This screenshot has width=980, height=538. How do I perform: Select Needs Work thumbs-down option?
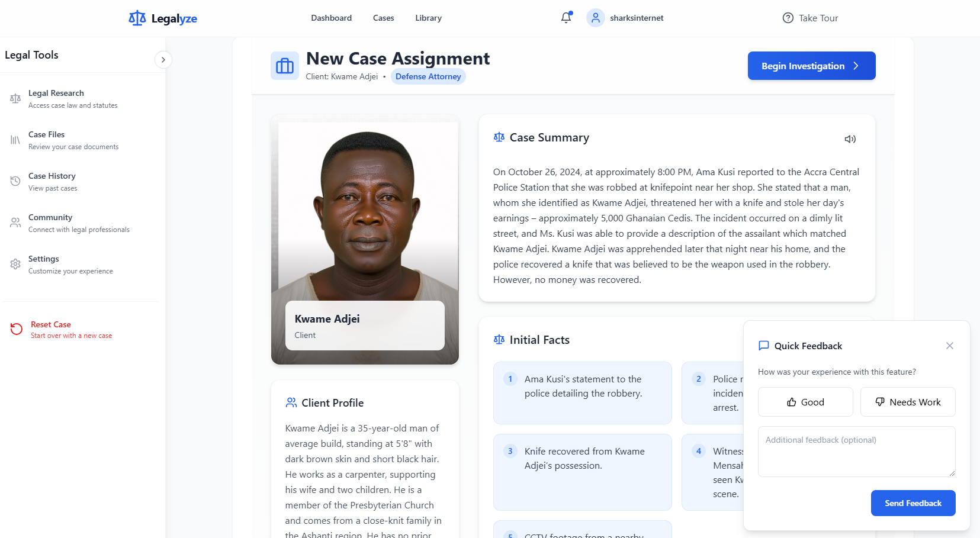click(x=908, y=402)
